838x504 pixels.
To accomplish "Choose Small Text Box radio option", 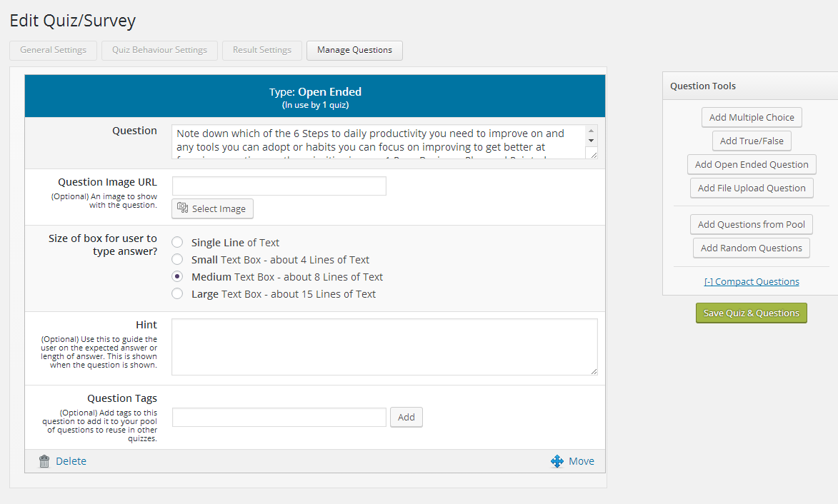I will click(177, 259).
